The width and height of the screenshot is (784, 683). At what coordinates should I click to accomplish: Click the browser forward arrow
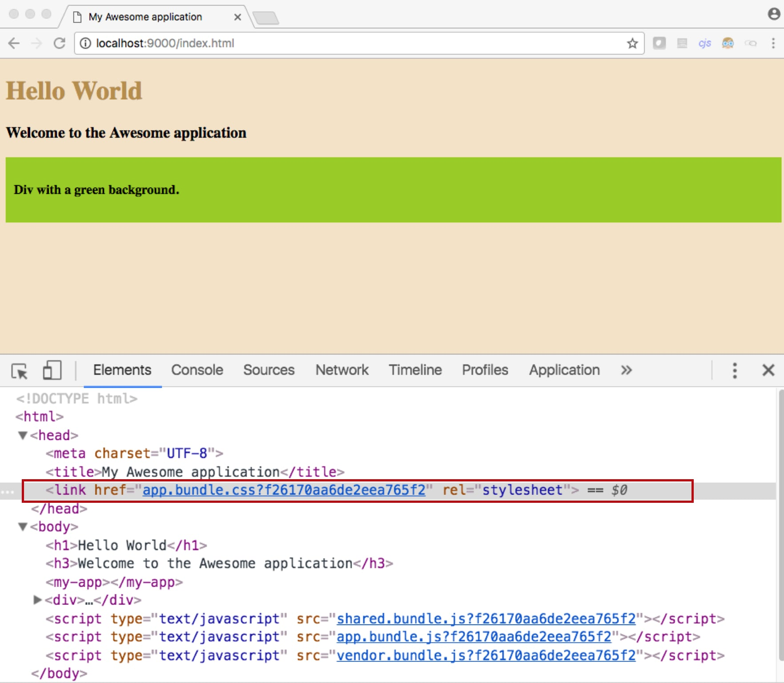(x=36, y=43)
